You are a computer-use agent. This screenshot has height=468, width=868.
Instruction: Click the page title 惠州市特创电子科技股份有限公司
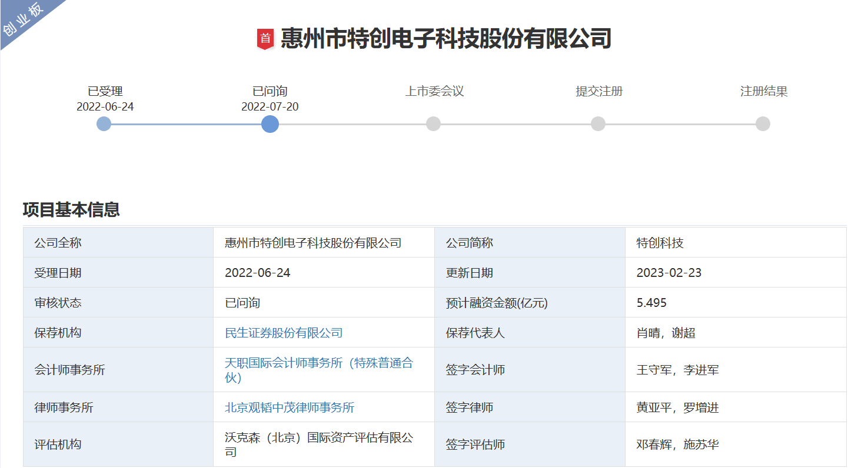pyautogui.click(x=446, y=39)
